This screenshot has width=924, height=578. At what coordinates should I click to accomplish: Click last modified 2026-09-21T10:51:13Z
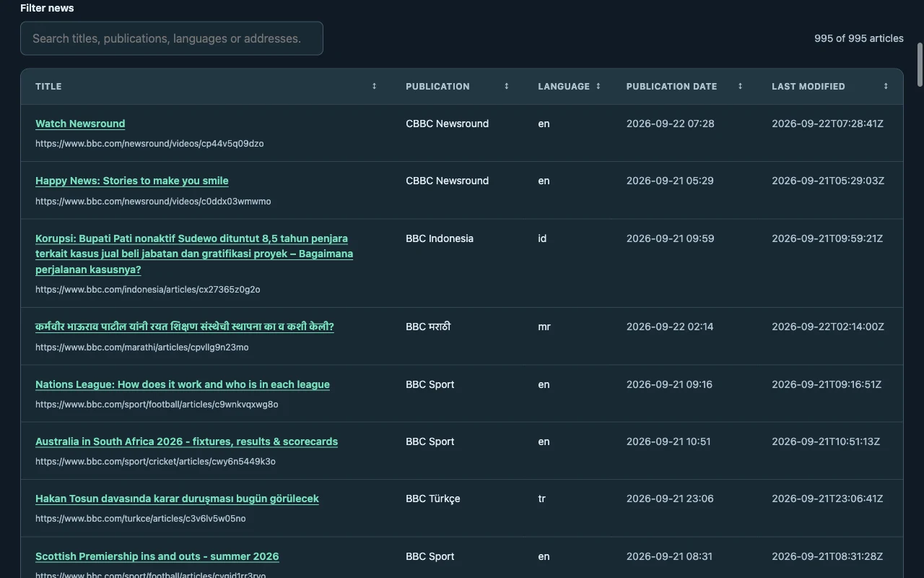[x=826, y=441]
